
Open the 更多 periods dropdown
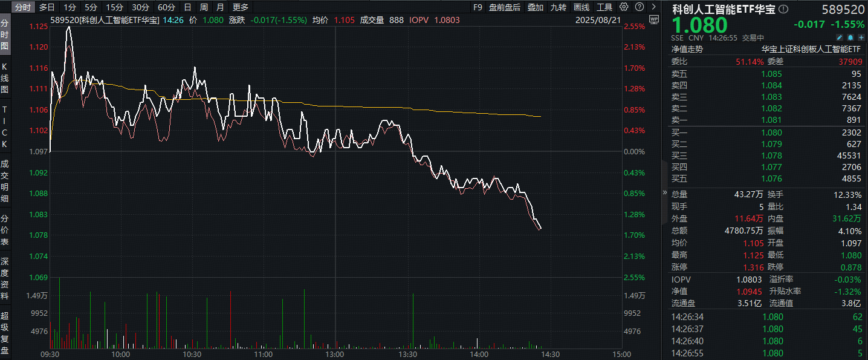(x=241, y=7)
